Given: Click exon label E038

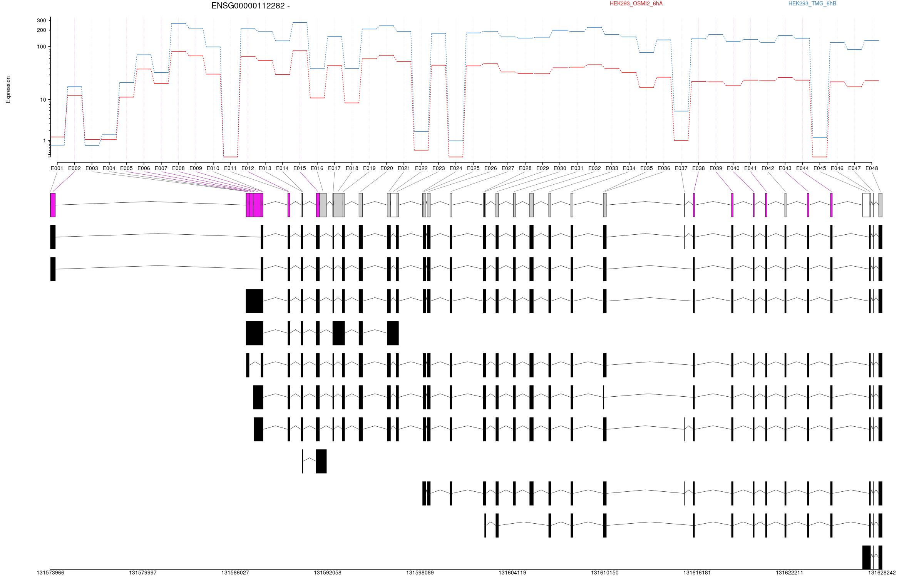Looking at the screenshot, I should 698,168.
